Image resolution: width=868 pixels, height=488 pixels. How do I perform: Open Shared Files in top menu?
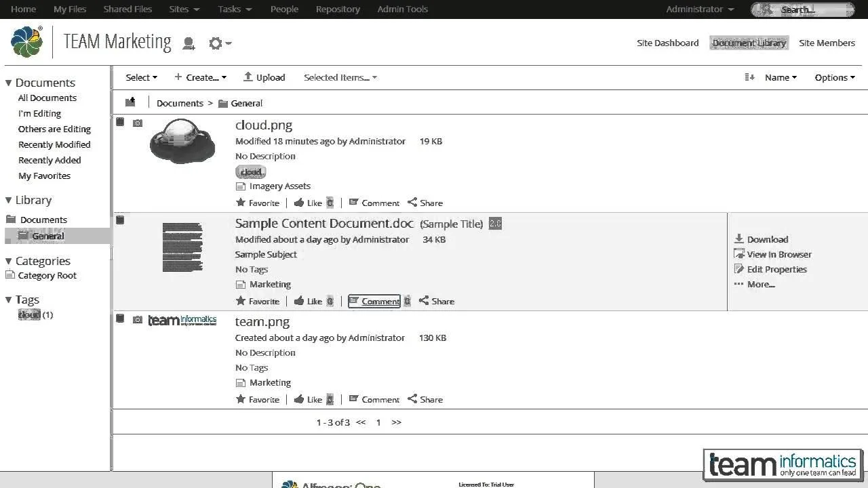[x=127, y=9]
